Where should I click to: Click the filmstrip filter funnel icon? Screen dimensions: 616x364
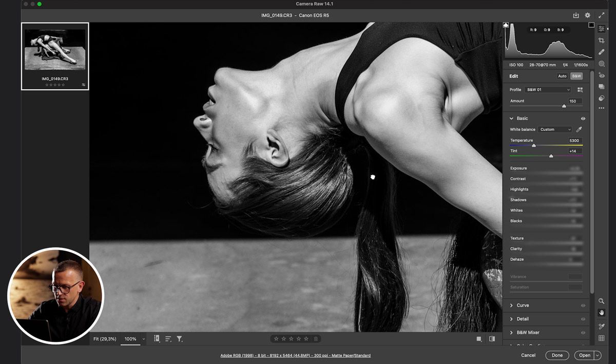pyautogui.click(x=180, y=339)
